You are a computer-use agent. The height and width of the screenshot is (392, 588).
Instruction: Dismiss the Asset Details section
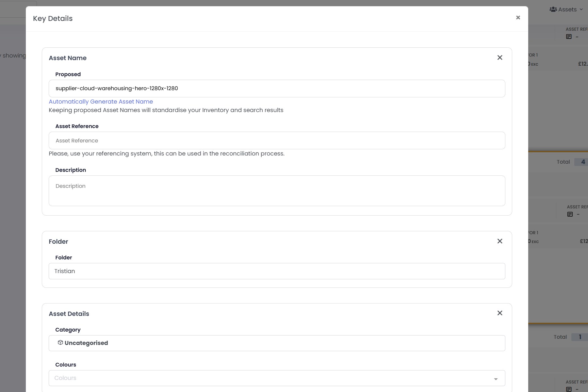(499, 313)
